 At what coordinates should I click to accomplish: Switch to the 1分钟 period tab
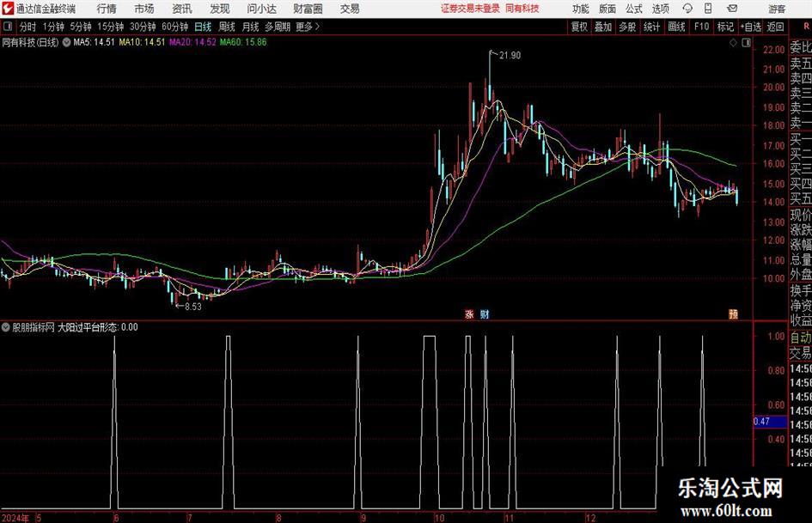(53, 27)
